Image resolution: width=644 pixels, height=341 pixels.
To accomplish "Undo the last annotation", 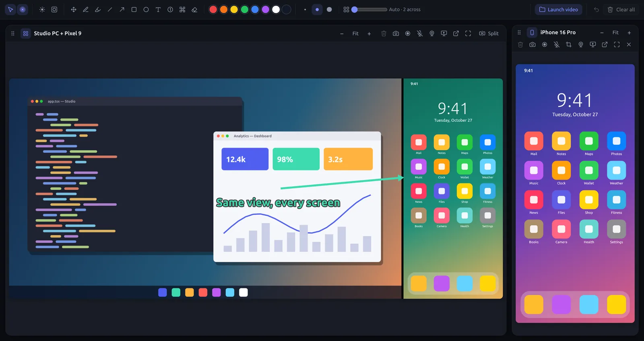I will 597,10.
